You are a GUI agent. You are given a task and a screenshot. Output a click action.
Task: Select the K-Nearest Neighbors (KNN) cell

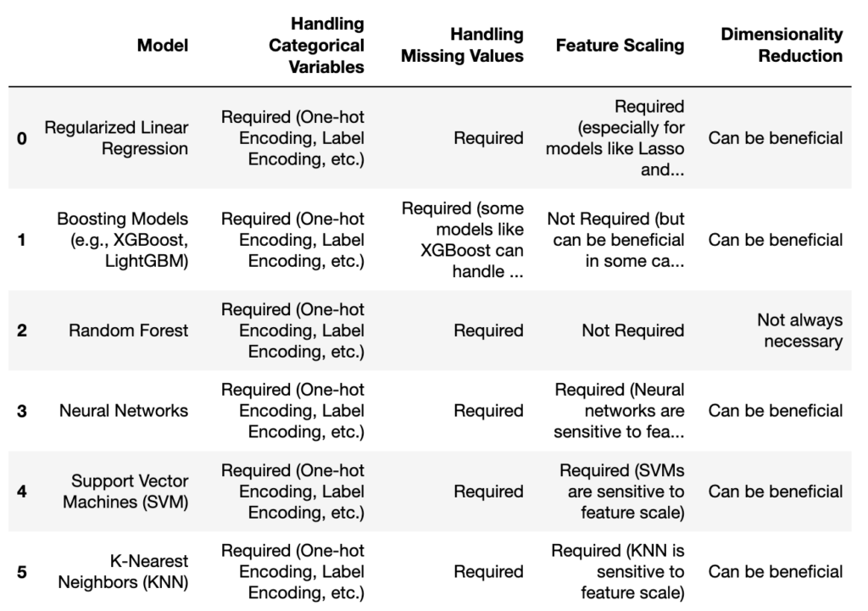[123, 572]
